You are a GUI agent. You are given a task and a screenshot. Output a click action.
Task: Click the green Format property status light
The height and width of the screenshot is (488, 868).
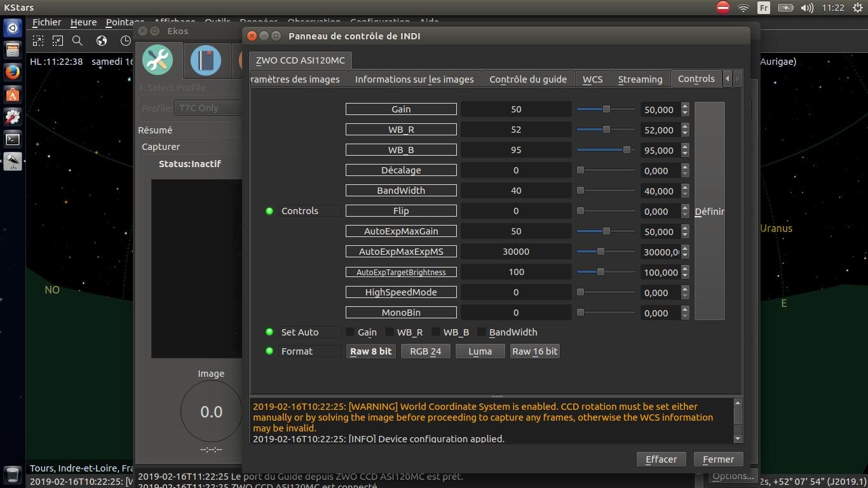[269, 351]
